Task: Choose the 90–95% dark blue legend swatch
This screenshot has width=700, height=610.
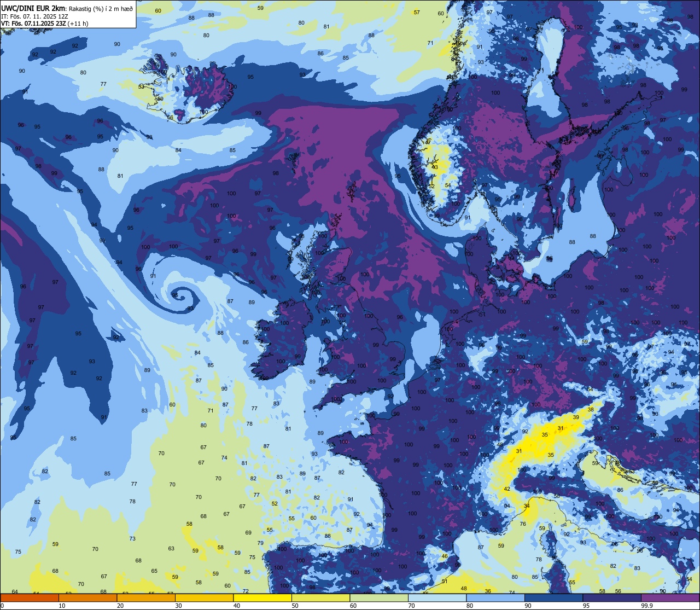Action: [553, 598]
